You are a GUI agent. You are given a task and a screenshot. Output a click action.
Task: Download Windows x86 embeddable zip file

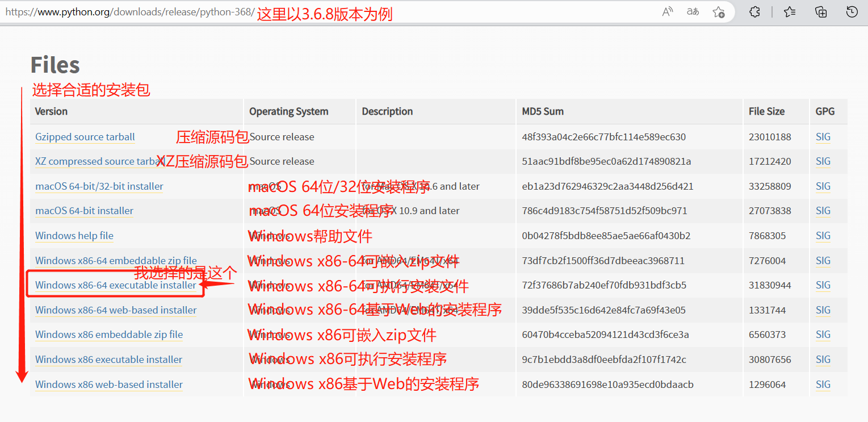coord(109,335)
